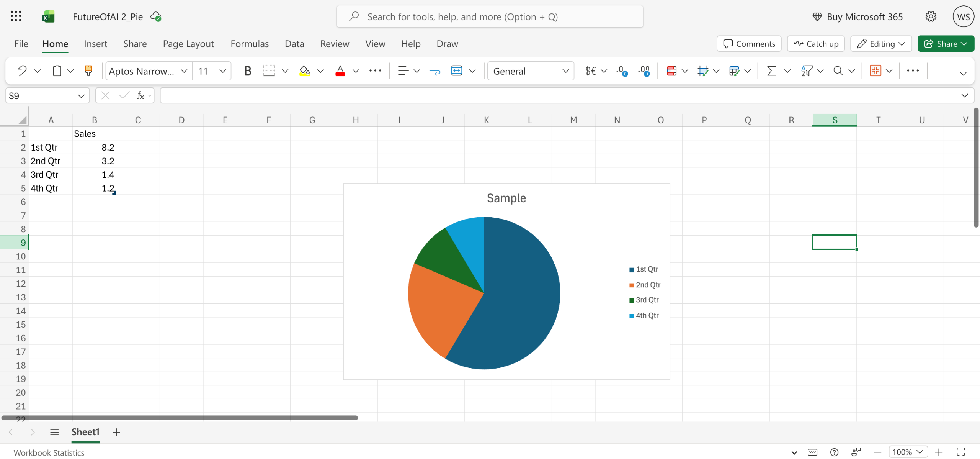Click the zoom in plus button
Image resolution: width=980 pixels, height=459 pixels.
(939, 452)
